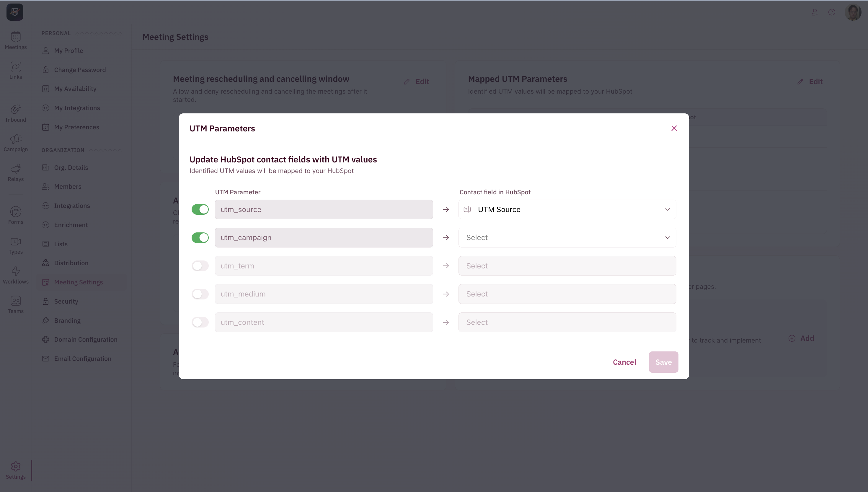Open the Meetings calendar icon in sidebar
The width and height of the screenshot is (868, 492).
[16, 37]
